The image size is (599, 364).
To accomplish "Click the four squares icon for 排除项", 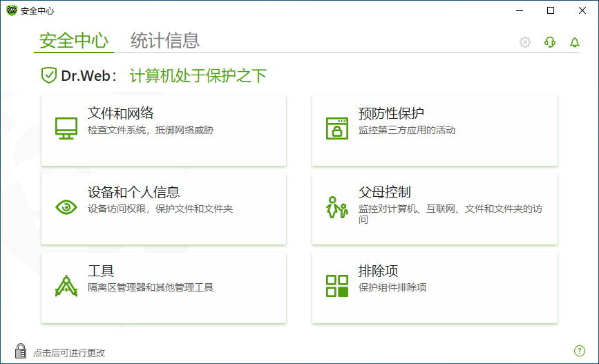I will 337,286.
